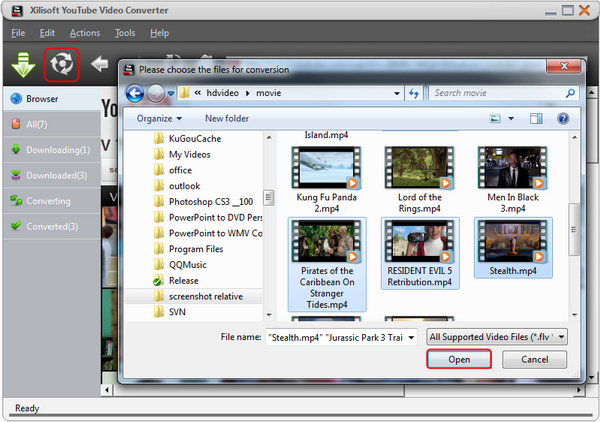The height and width of the screenshot is (422, 600).
Task: Click the Open button
Action: coord(459,359)
